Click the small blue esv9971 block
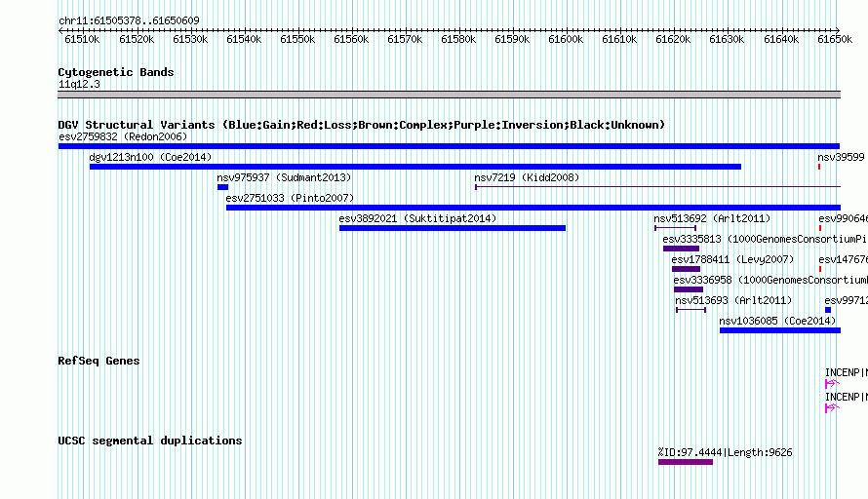 coord(828,310)
